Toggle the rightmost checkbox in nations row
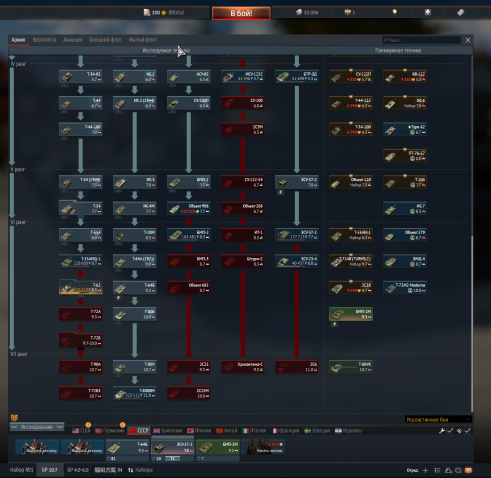The image size is (491, 478). tap(467, 431)
